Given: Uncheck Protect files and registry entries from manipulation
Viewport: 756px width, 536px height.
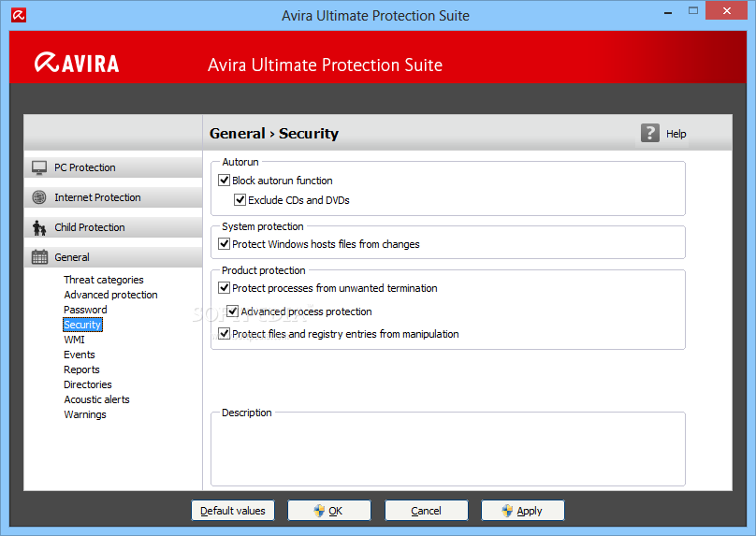Looking at the screenshot, I should tap(225, 334).
